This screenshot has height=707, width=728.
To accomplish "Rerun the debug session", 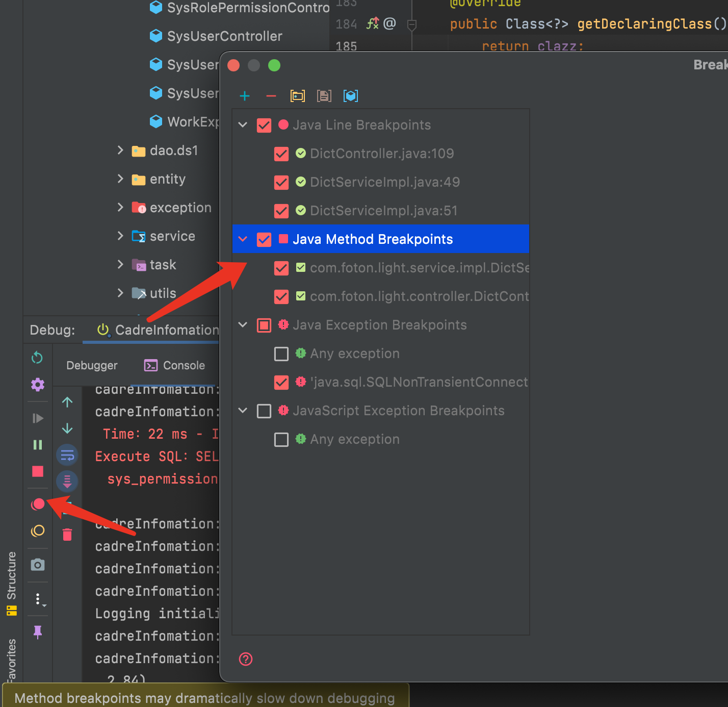I will click(x=37, y=358).
